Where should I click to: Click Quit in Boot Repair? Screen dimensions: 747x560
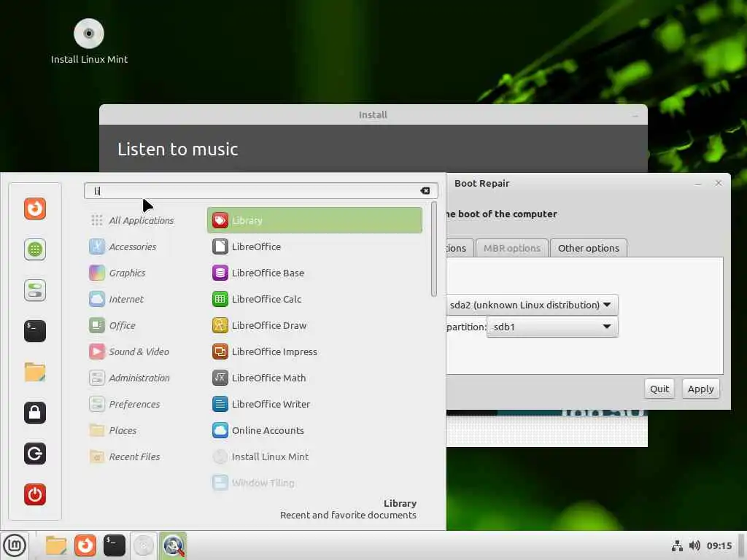pos(659,389)
